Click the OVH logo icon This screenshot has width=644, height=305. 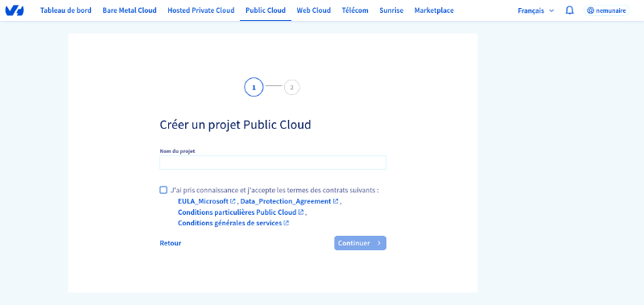click(x=14, y=10)
